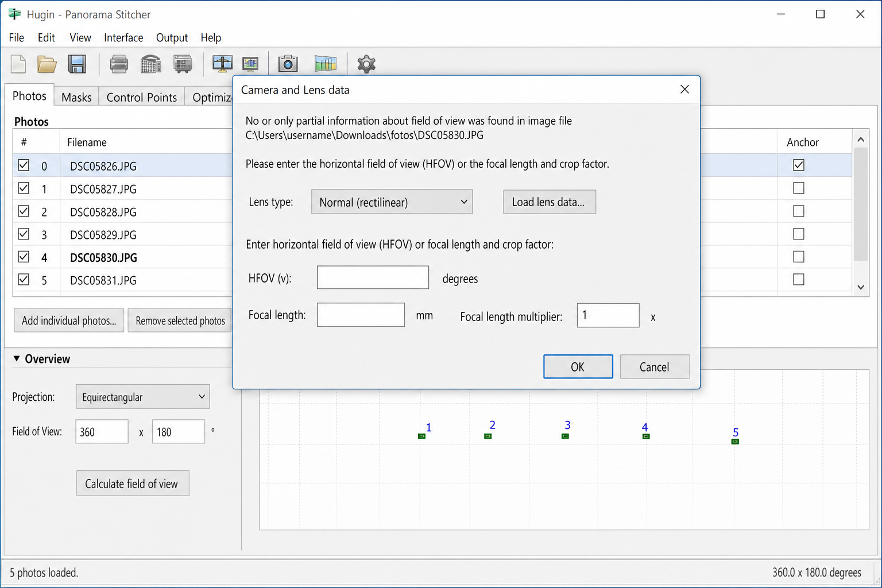Click the camera toolbar icon
The width and height of the screenshot is (882, 588).
288,64
